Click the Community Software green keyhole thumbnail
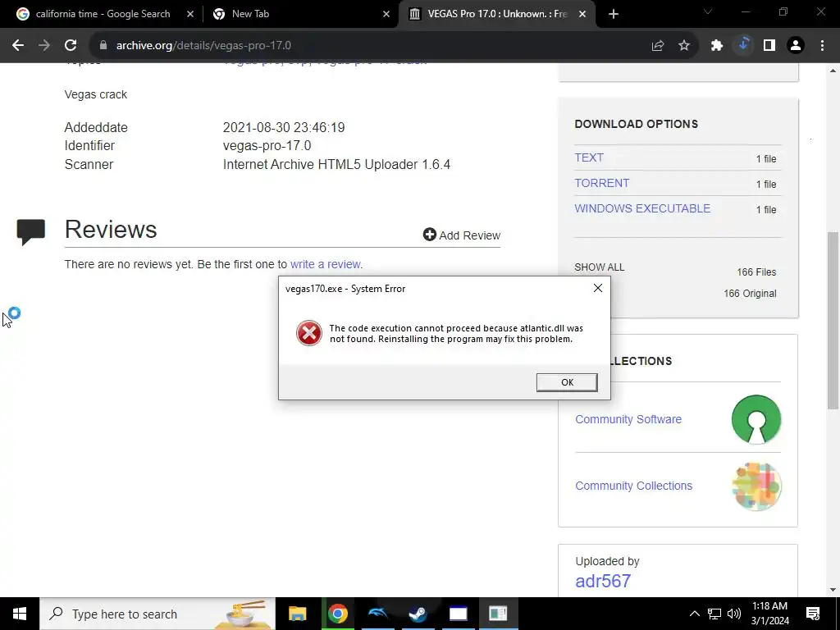Screen dimensions: 840x630 756,419
